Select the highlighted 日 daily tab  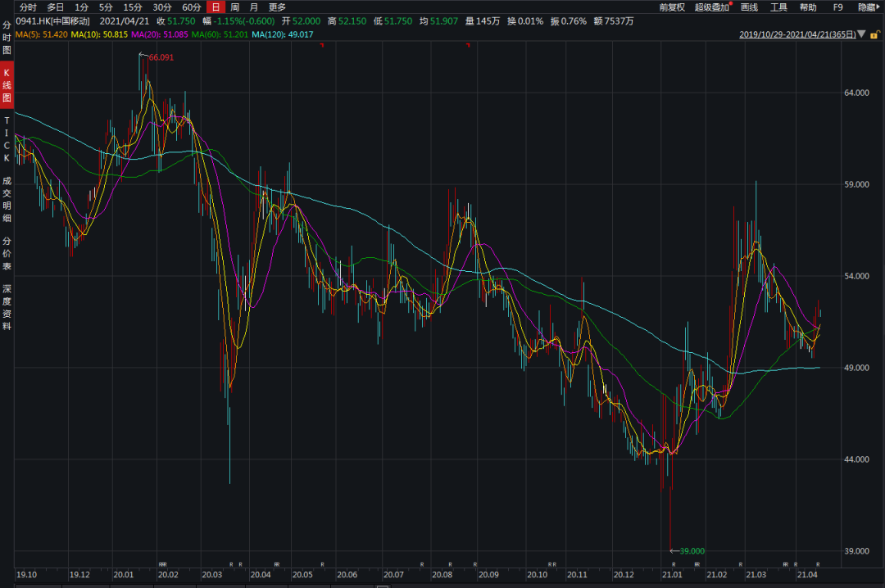tap(216, 7)
